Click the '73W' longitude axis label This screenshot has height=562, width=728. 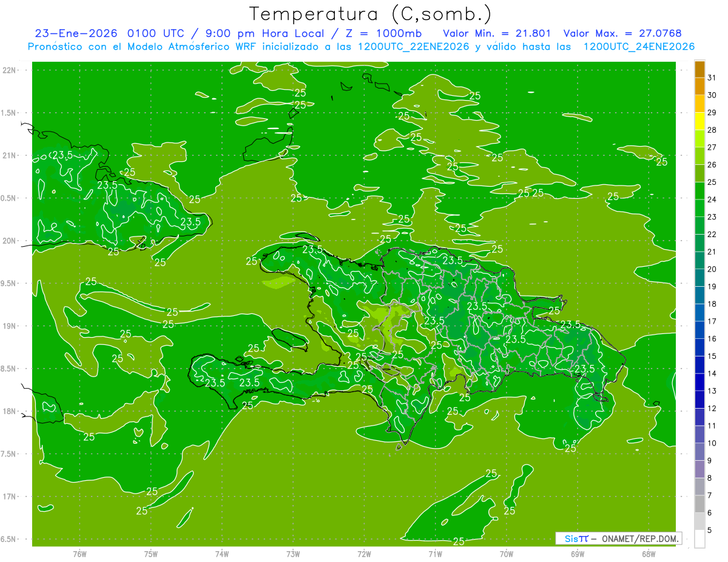click(293, 554)
